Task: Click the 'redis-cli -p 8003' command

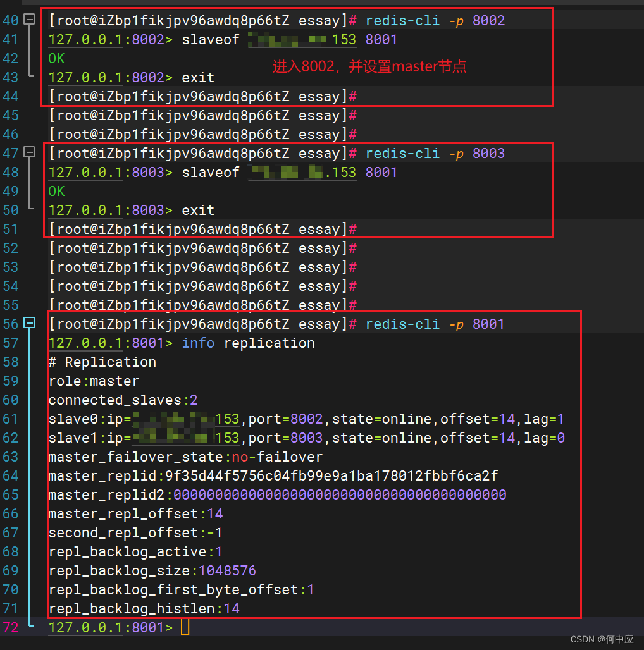Action: click(435, 154)
